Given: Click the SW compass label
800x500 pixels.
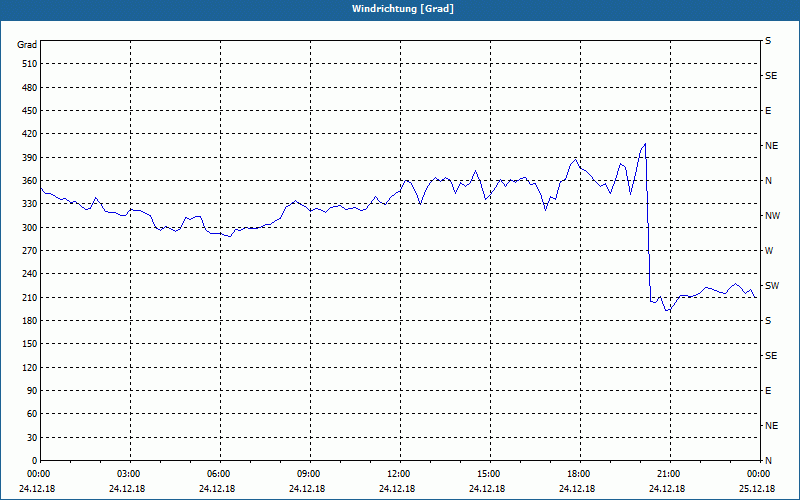Looking at the screenshot, I should 772,286.
